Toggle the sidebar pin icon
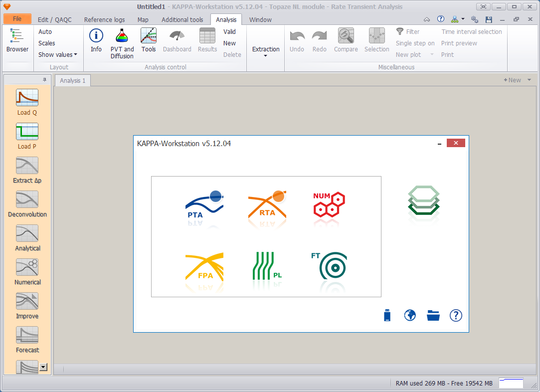Image resolution: width=540 pixels, height=392 pixels. pyautogui.click(x=44, y=80)
